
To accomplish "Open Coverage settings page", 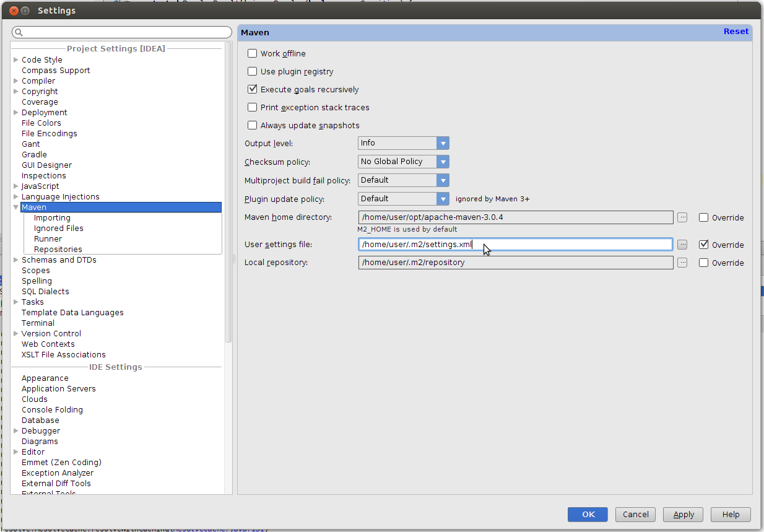I will pyautogui.click(x=40, y=102).
